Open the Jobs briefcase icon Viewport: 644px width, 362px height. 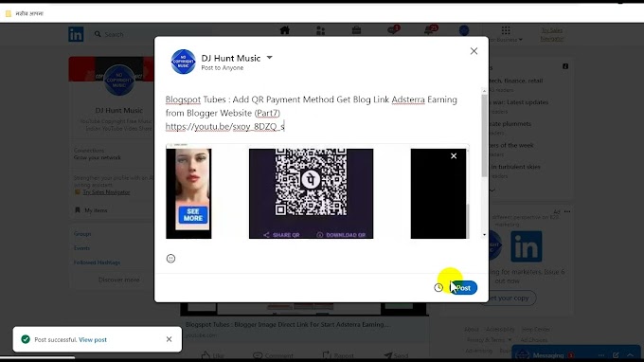tap(356, 30)
